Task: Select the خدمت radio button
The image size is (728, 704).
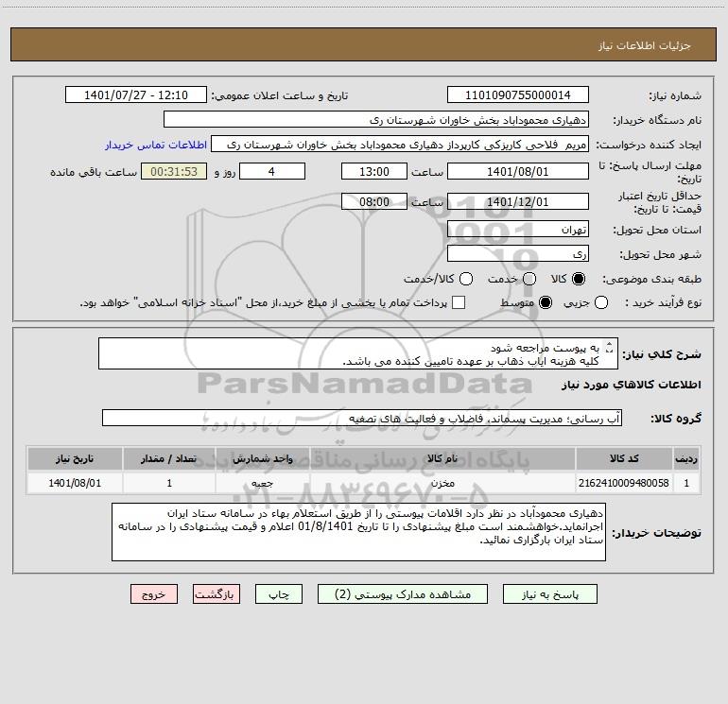Action: pos(529,279)
